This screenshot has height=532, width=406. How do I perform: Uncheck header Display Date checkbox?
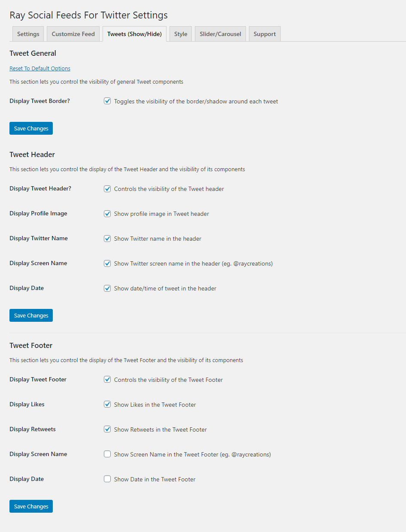tap(107, 288)
